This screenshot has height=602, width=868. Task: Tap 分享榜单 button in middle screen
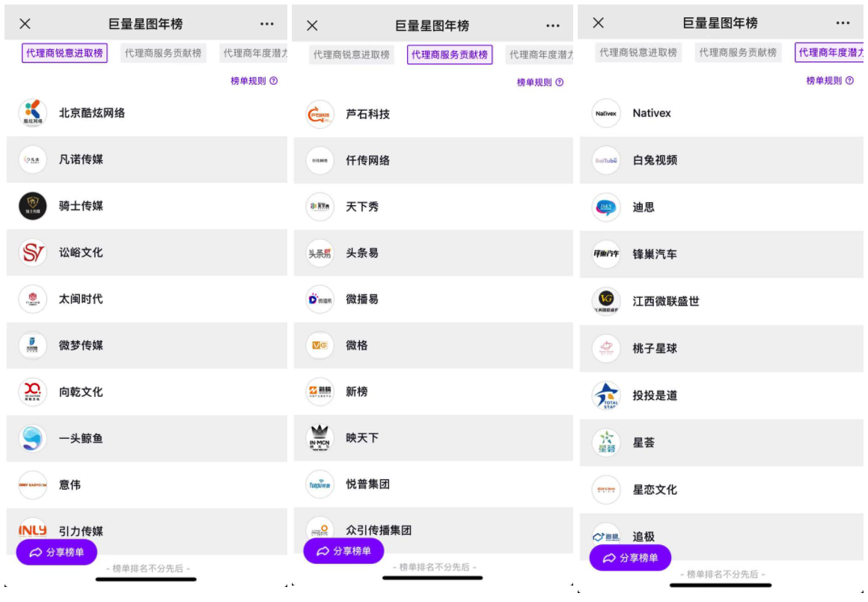click(343, 551)
